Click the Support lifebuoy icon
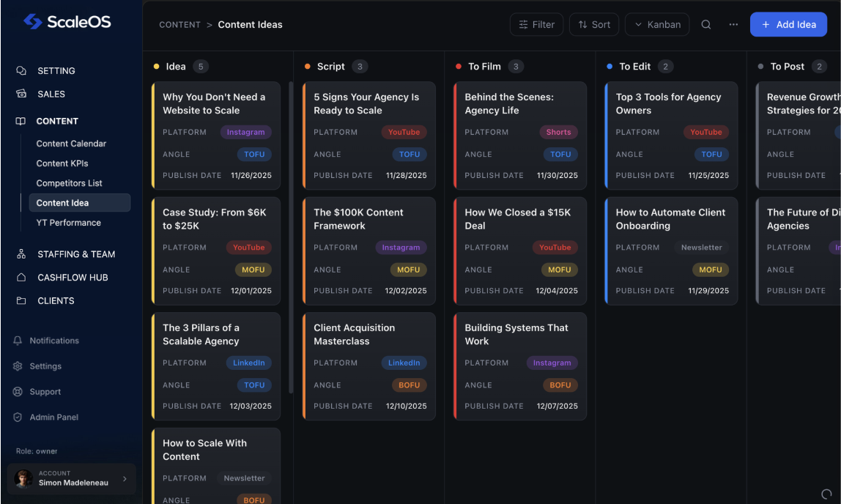Screen dimensions: 841x504 point(18,392)
